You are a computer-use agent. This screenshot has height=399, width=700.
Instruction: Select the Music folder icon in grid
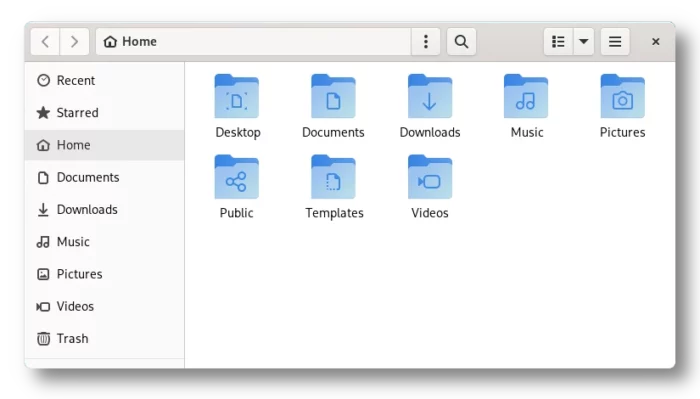[x=526, y=96]
